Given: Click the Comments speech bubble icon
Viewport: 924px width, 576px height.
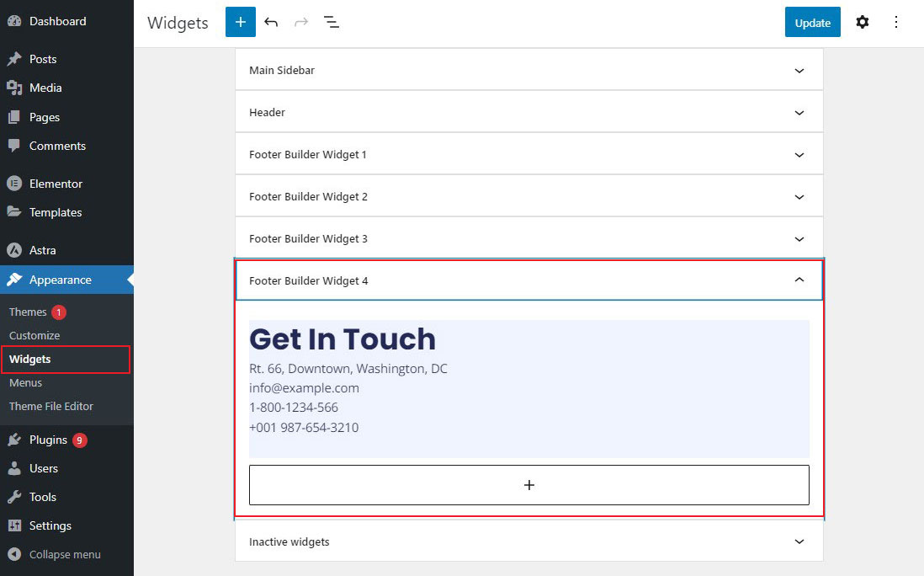Looking at the screenshot, I should (x=14, y=146).
